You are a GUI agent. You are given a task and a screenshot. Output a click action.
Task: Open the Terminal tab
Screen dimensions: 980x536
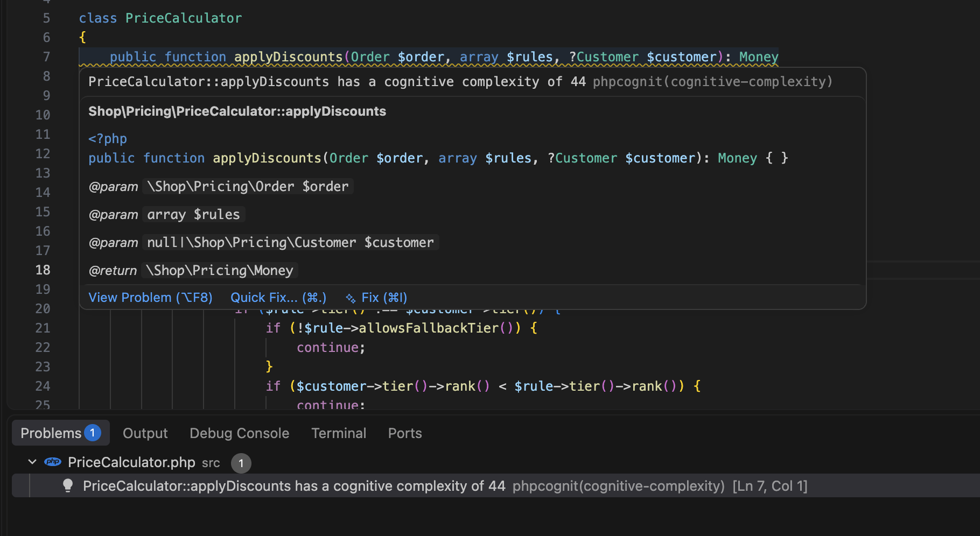pos(339,433)
